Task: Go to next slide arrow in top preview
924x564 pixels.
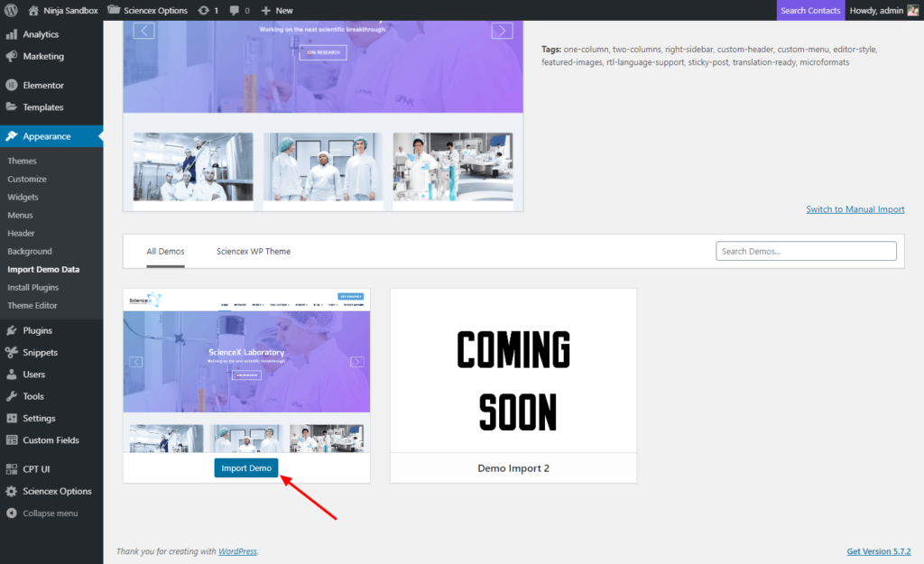Action: 502,31
